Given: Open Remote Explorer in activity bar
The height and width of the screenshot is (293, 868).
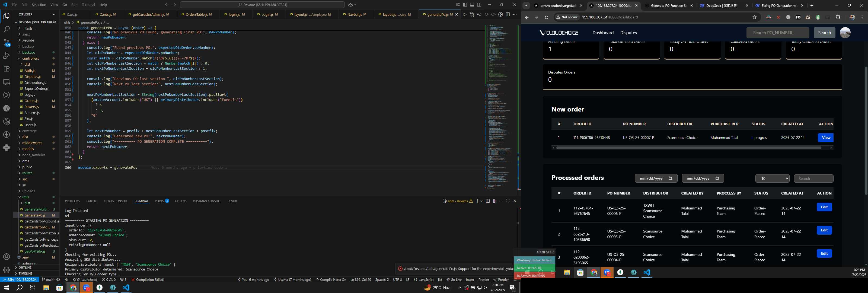Looking at the screenshot, I should point(7,82).
